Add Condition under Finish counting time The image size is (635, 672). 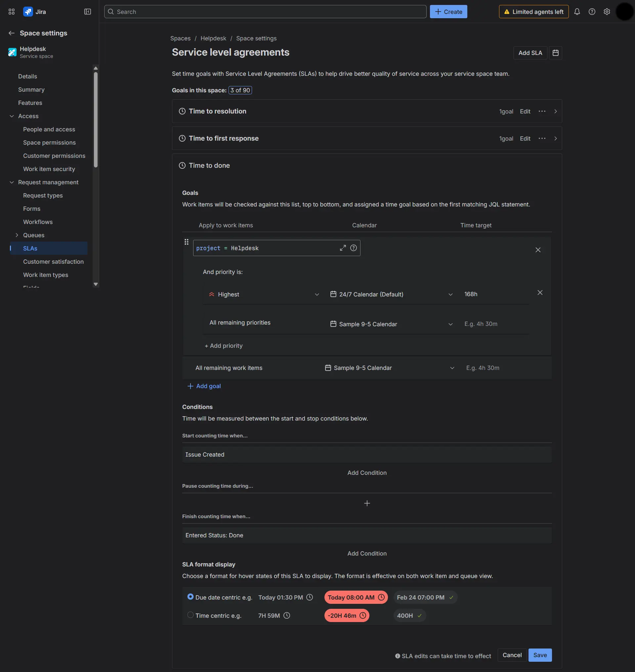tap(367, 554)
